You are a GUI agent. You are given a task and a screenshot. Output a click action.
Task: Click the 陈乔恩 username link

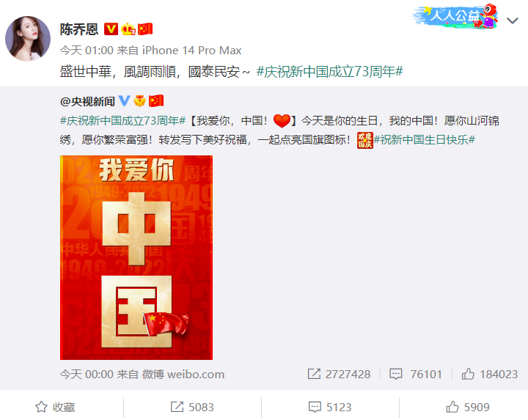tap(79, 29)
